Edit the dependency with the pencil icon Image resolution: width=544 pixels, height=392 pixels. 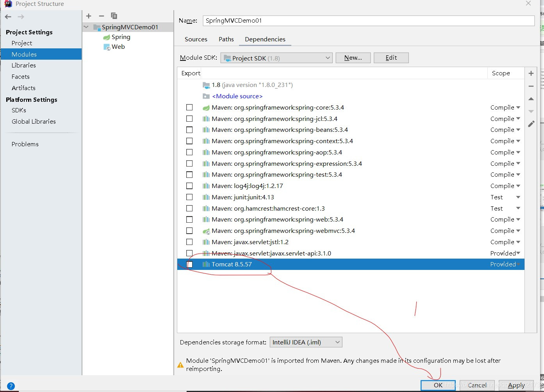click(531, 124)
